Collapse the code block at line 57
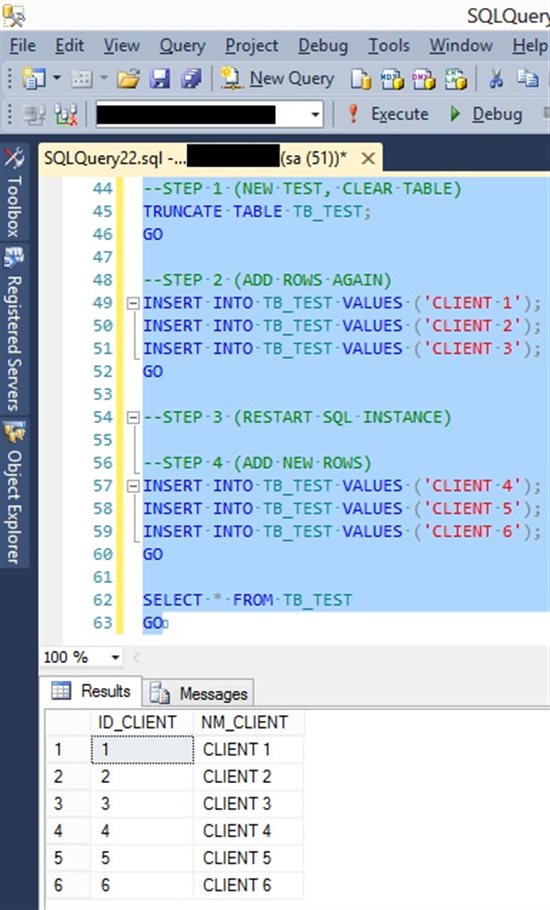 tap(133, 486)
